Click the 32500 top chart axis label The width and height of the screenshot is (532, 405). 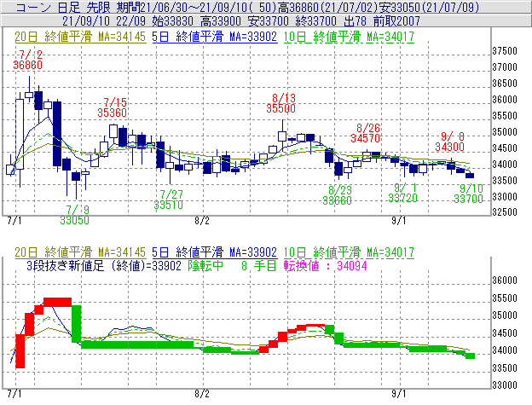(x=505, y=212)
